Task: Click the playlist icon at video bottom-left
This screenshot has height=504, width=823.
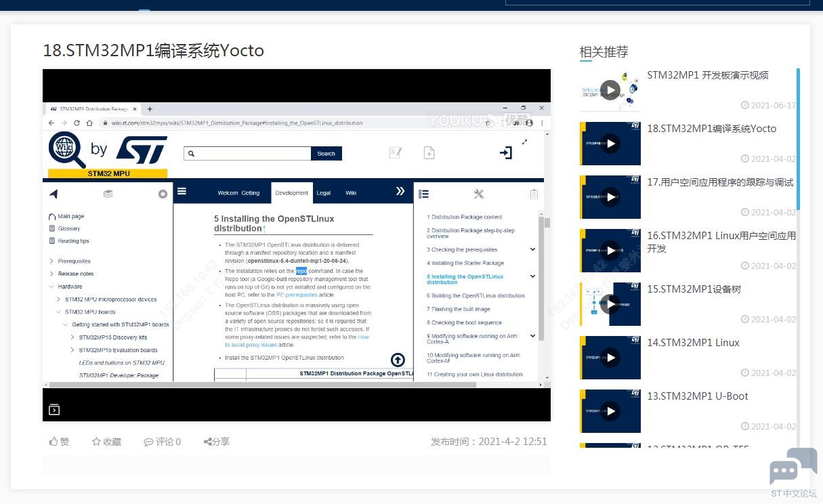Action: tap(54, 409)
